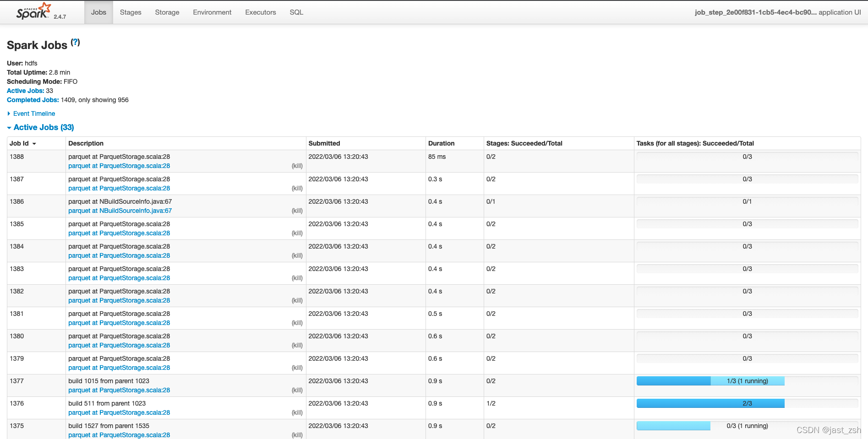Open parquet link for job 1385

[x=119, y=233]
